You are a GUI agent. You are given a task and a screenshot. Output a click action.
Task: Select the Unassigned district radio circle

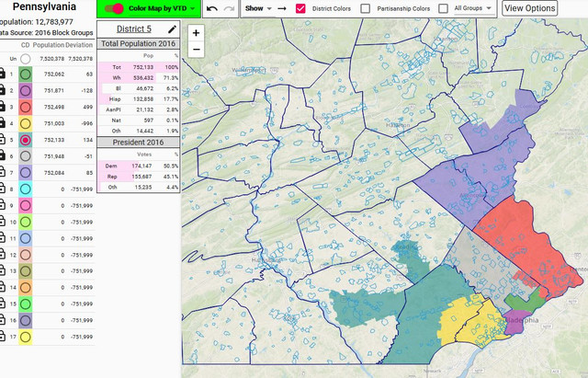(x=26, y=59)
